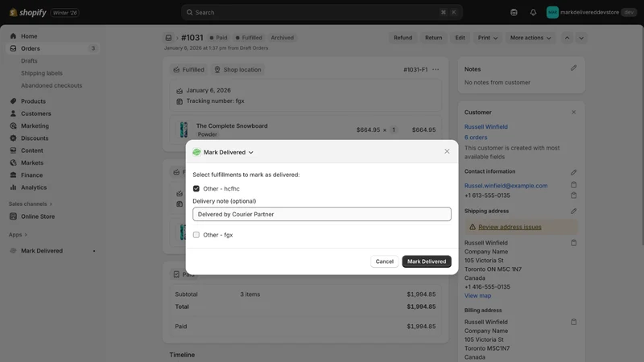Open the More actions dropdown
The image size is (644, 362).
point(530,38)
